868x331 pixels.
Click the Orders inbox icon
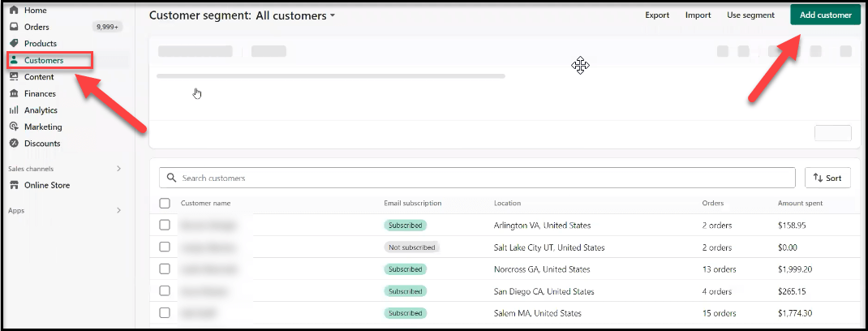(15, 27)
